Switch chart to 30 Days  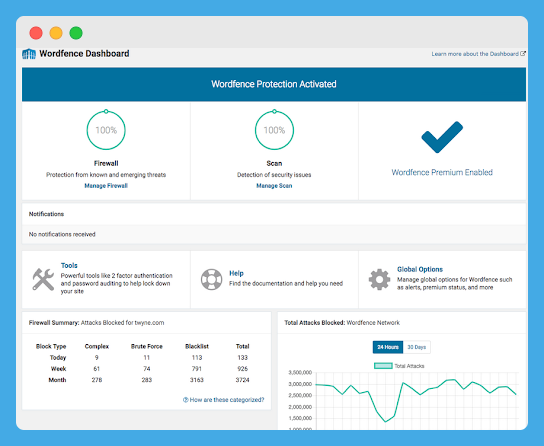coord(417,347)
